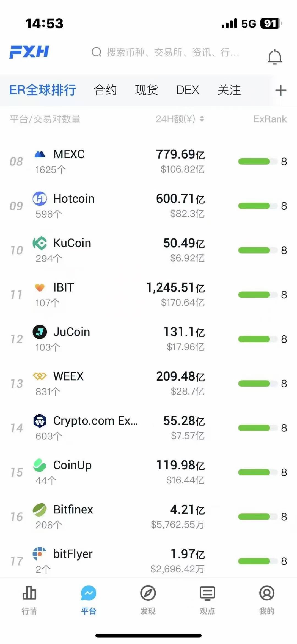Sort by 24H额 volume arrows

[202, 119]
